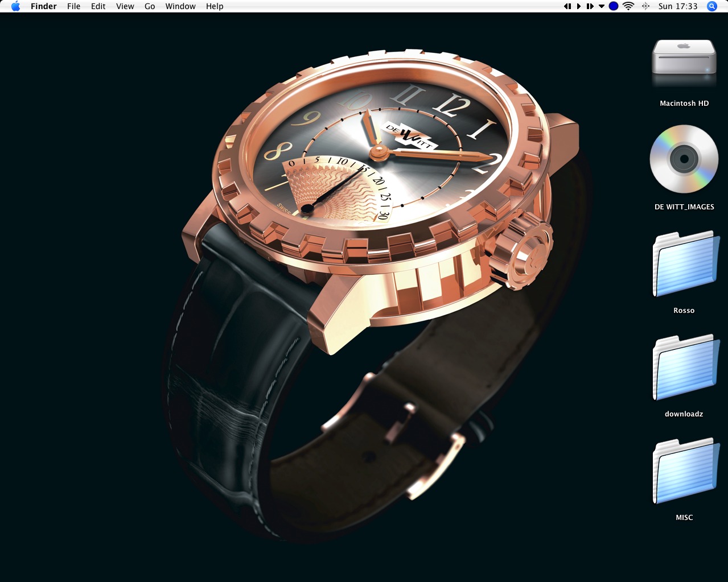
Task: Open the AirPort Wi-Fi status menu
Action: tap(628, 6)
